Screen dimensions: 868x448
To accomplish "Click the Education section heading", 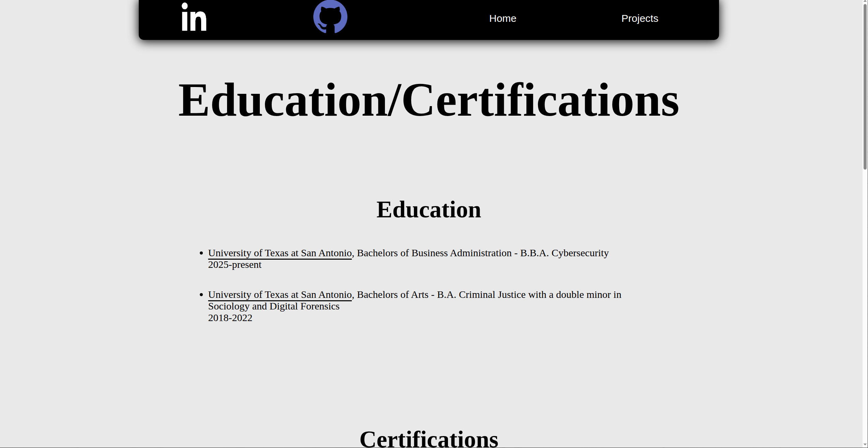I will (x=429, y=209).
